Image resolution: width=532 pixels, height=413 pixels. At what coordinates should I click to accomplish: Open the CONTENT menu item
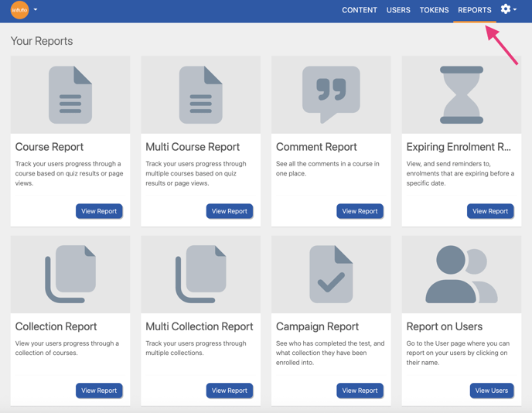click(360, 10)
